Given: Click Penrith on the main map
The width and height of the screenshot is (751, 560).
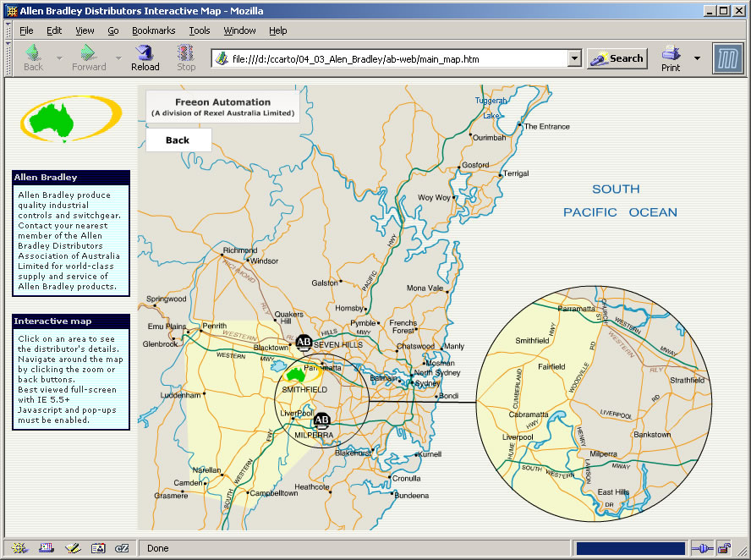Looking at the screenshot, I should 214,326.
